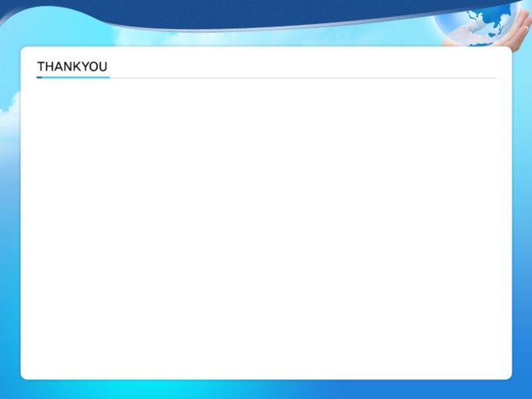532x399 pixels.
Task: Click the light blue underline below THANKYOU
Action: point(74,77)
